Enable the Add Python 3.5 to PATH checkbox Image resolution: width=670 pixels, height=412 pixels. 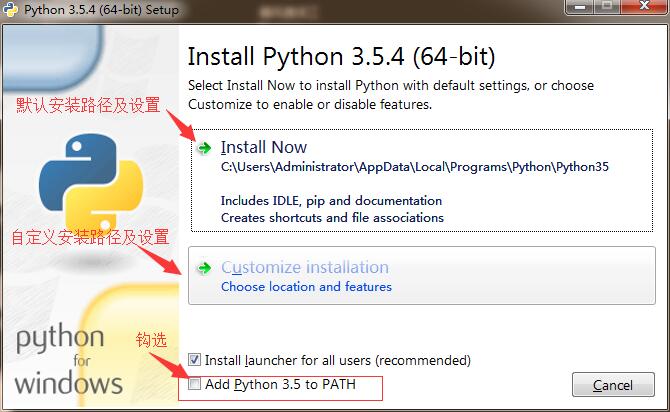pos(195,384)
